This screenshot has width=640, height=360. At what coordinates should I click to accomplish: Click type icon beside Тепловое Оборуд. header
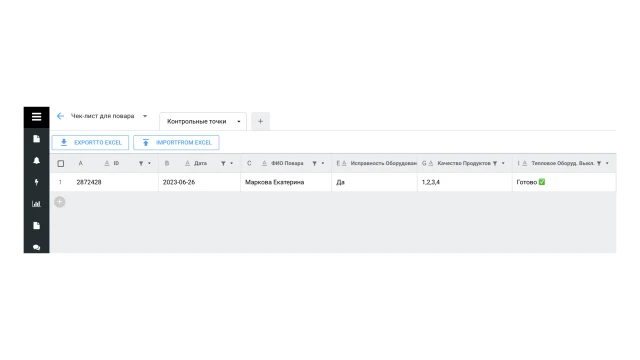[524, 163]
